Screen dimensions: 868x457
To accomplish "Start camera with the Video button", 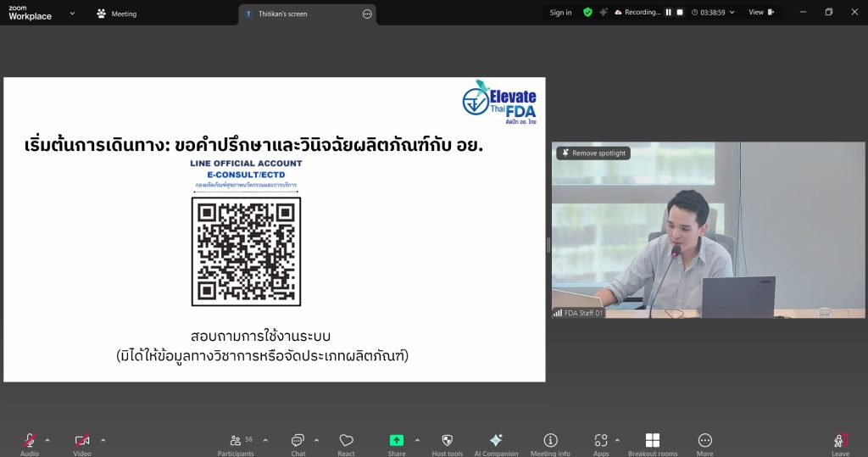I will coord(82,443).
